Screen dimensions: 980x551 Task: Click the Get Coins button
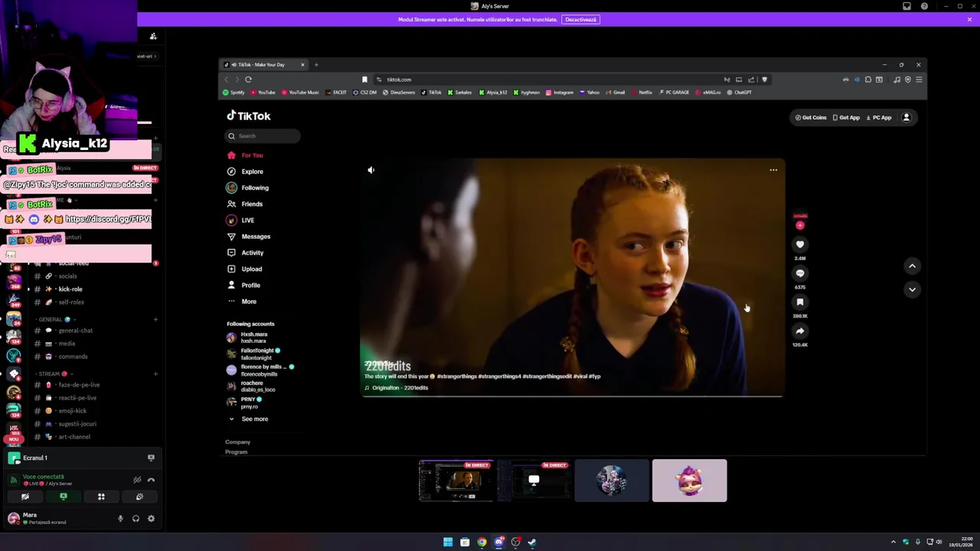811,118
